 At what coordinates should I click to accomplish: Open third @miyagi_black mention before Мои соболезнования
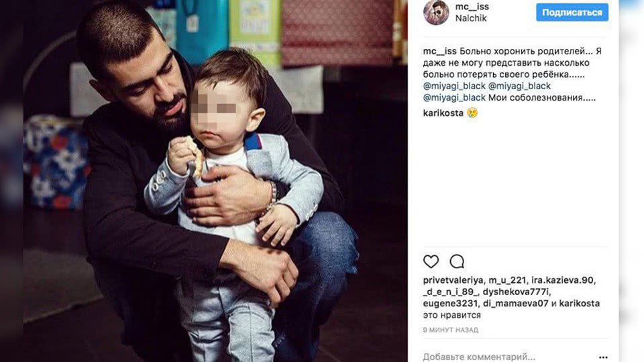point(454,98)
